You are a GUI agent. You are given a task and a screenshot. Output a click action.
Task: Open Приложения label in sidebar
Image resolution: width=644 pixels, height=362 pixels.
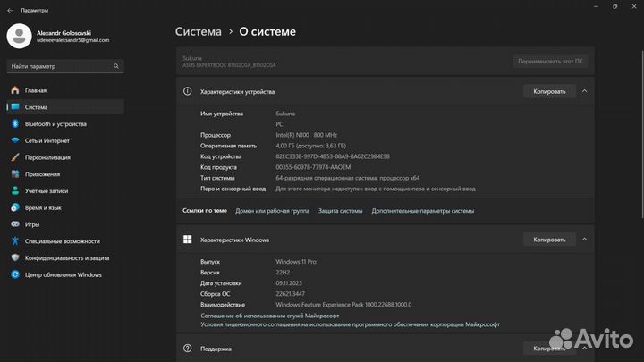42,174
